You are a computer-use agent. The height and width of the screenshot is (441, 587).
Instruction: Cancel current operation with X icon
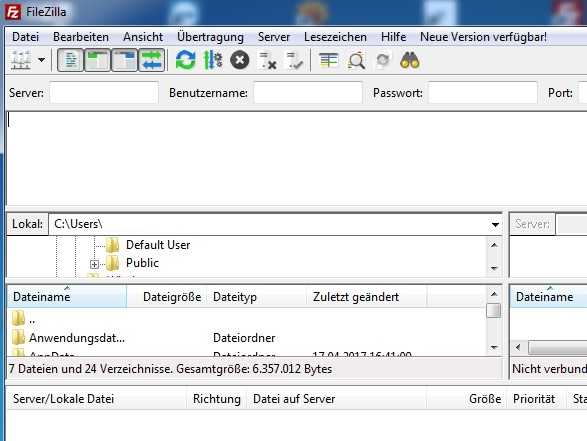click(240, 60)
